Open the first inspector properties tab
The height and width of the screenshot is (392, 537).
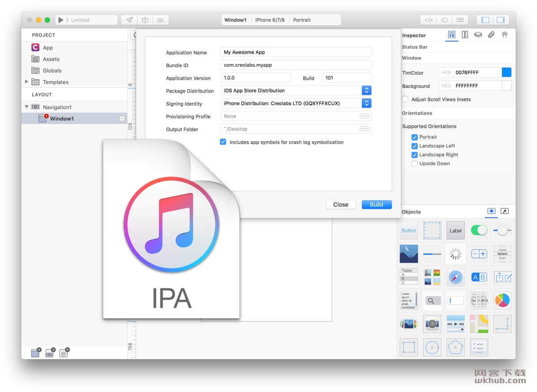coord(451,35)
